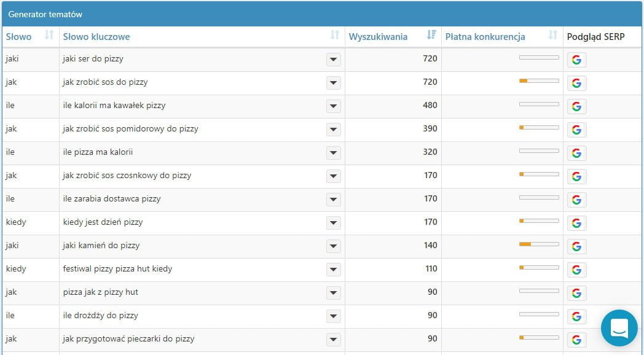This screenshot has width=644, height=355.
Task: Sort by Płatna konkurencja column arrows
Action: 553,36
